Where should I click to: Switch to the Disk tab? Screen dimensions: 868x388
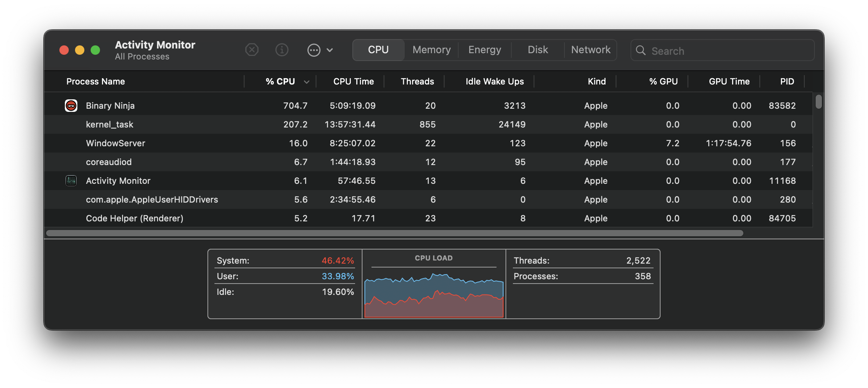click(x=538, y=50)
